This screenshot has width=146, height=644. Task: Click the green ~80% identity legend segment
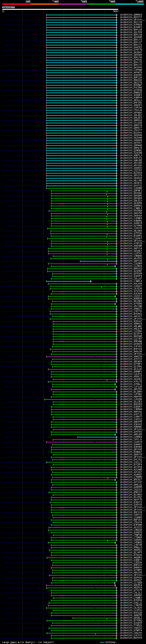tap(101, 4)
